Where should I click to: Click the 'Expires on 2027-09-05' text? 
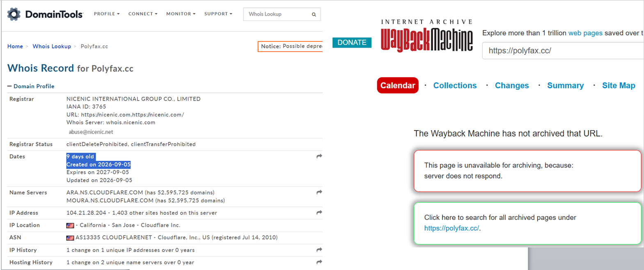click(98, 172)
